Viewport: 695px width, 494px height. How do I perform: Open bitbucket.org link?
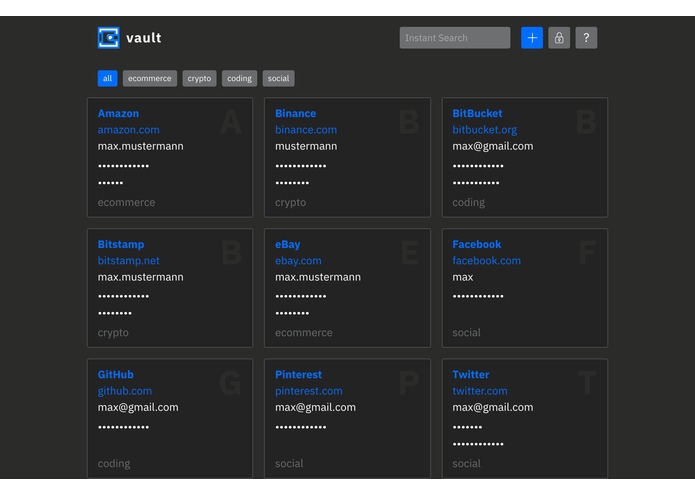(x=484, y=130)
